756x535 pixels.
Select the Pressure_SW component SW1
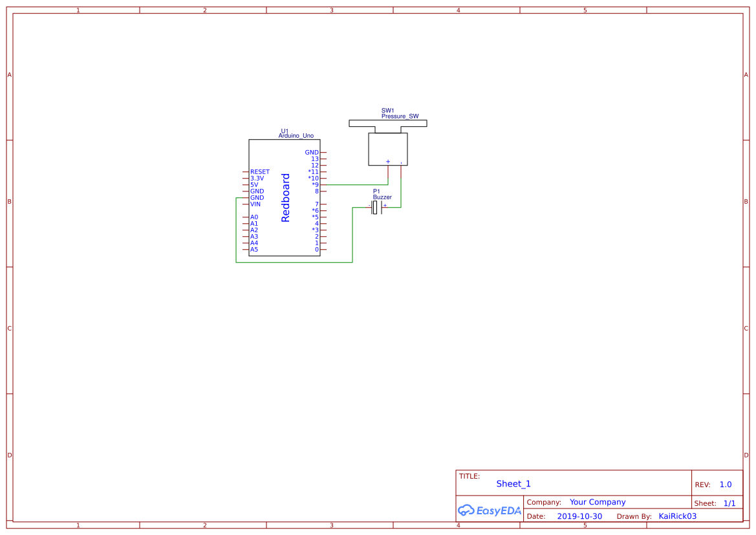387,149
